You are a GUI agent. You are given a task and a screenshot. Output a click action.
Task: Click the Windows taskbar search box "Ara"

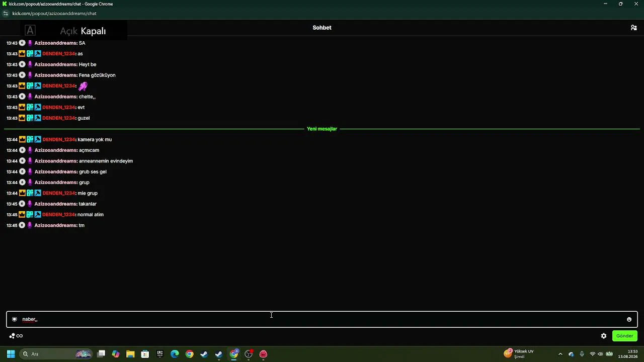56,354
